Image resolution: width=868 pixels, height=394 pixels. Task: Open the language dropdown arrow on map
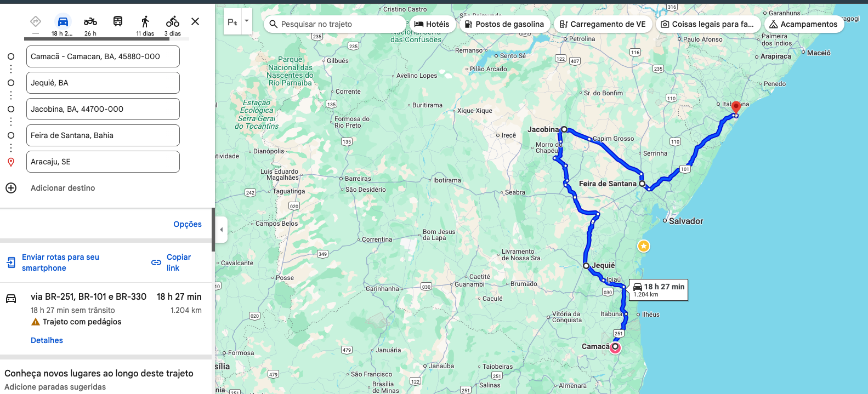coord(247,21)
